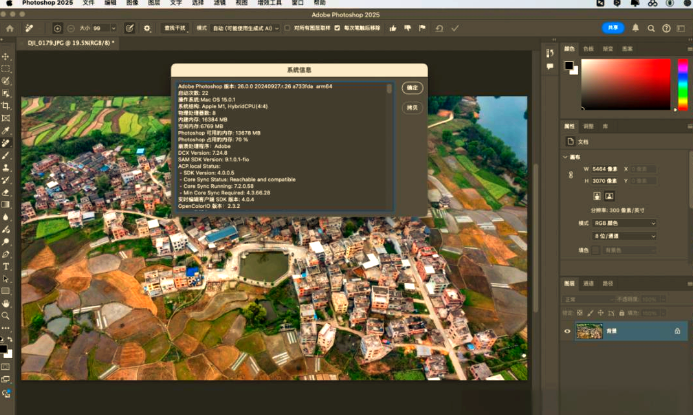Image resolution: width=693 pixels, height=415 pixels.
Task: Open the 模式 dropdown in the options bar
Action: click(x=244, y=29)
